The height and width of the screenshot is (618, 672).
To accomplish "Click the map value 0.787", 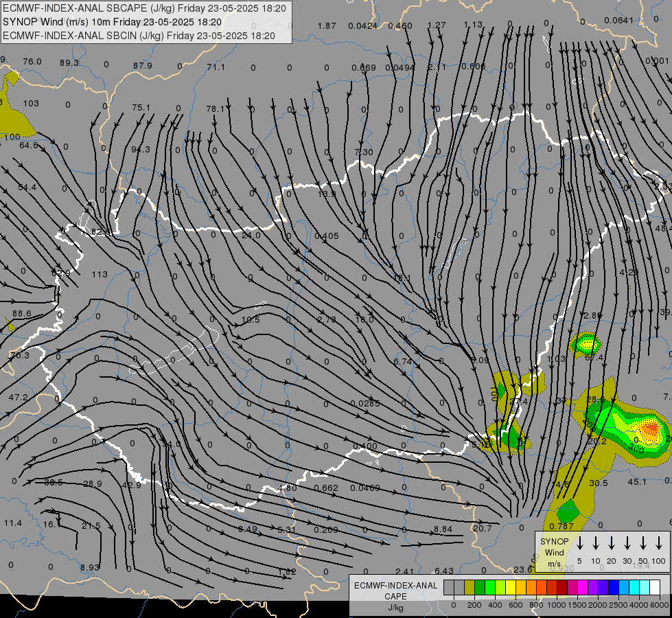I will (561, 526).
